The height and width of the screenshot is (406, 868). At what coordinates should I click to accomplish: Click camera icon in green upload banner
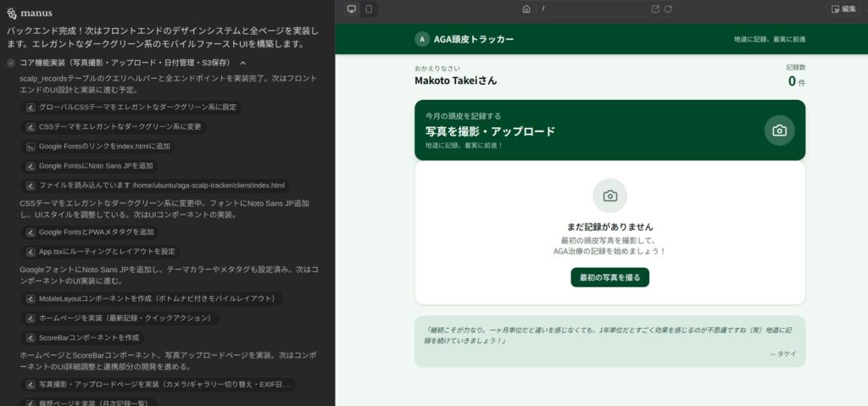tap(779, 131)
